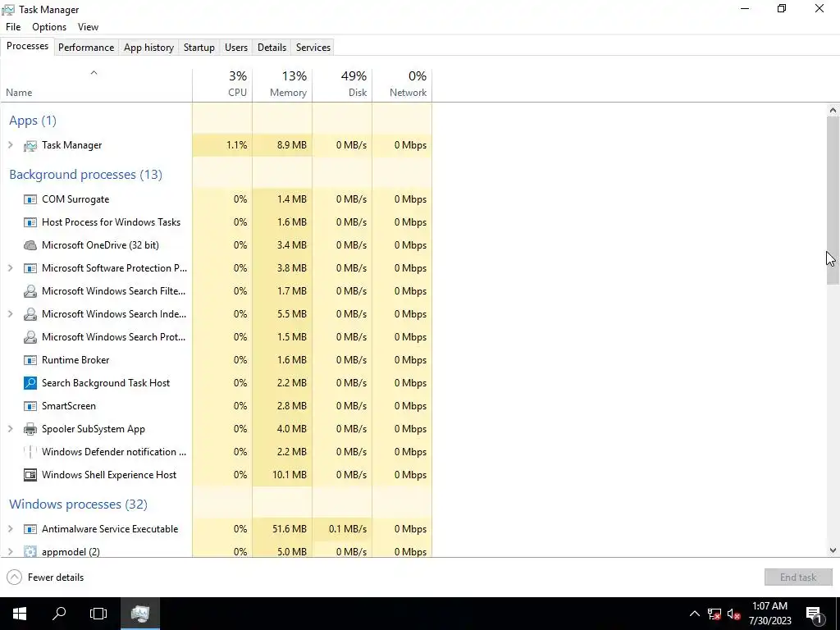The height and width of the screenshot is (630, 840).
Task: Expand the appmodel (2) group
Action: pos(10,551)
